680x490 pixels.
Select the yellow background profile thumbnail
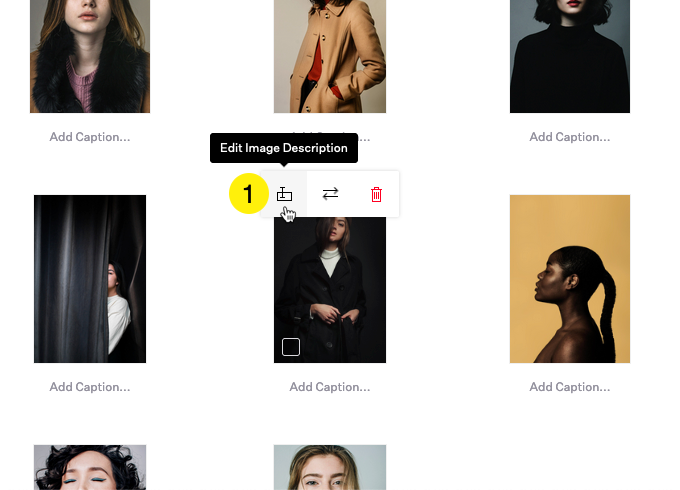point(569,279)
